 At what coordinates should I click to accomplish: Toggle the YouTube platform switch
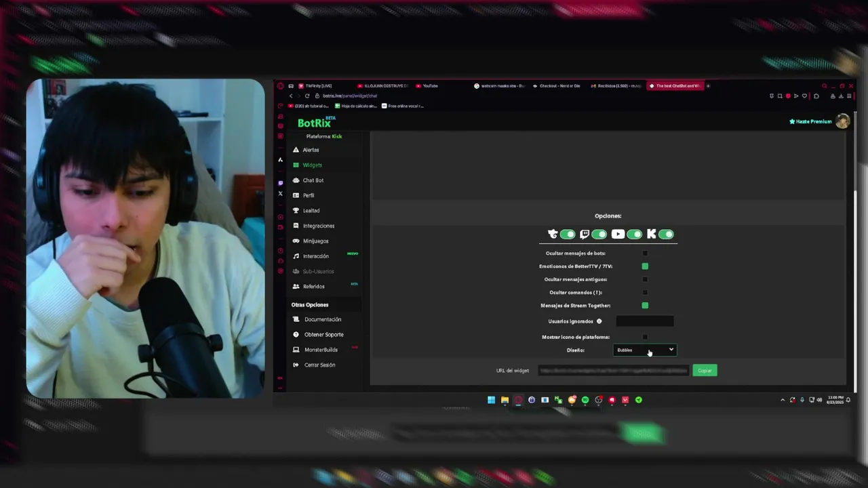click(634, 235)
